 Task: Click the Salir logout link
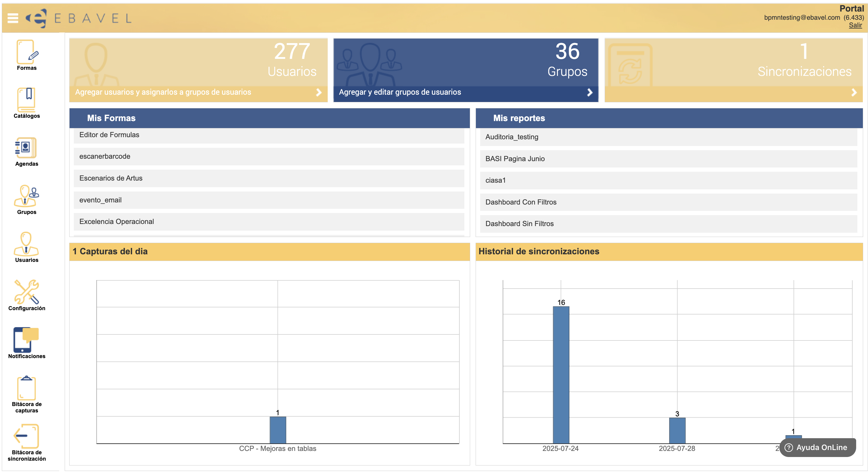coord(855,25)
